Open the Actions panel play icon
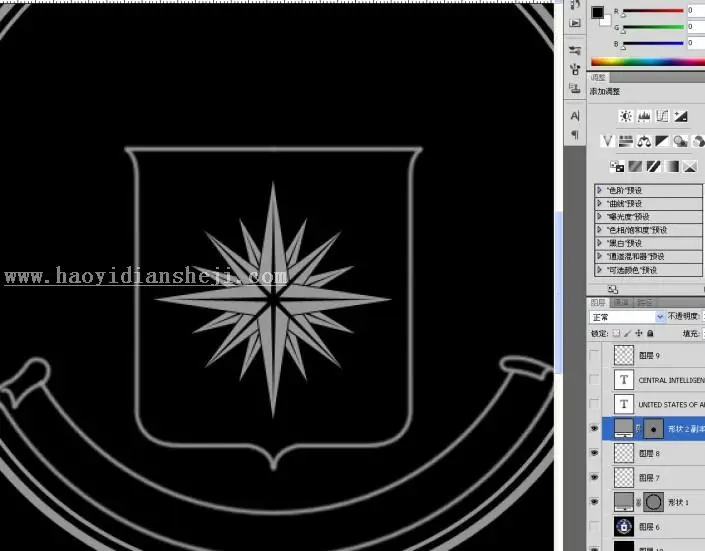The image size is (705, 551). coord(575,23)
